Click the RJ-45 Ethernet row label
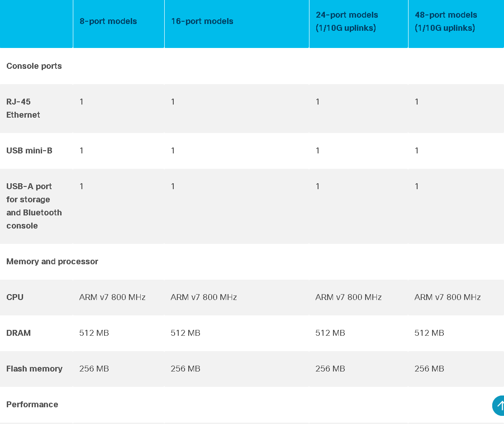 23,108
